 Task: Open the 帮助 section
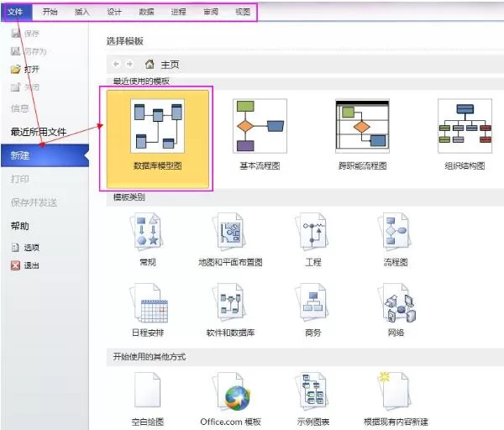pos(20,226)
